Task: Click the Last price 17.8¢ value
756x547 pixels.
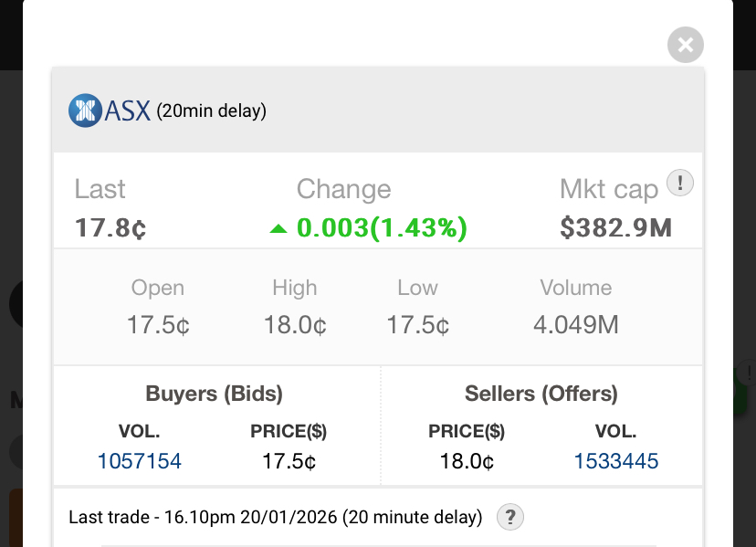Action: click(110, 227)
